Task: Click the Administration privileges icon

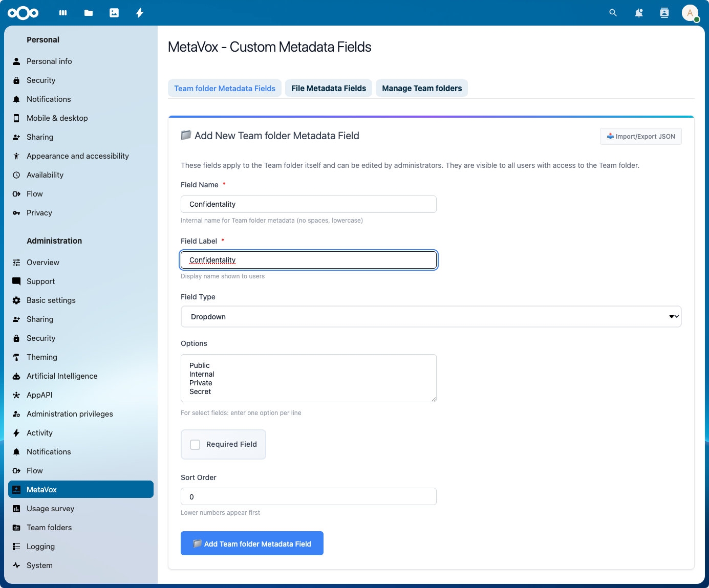Action: (16, 414)
